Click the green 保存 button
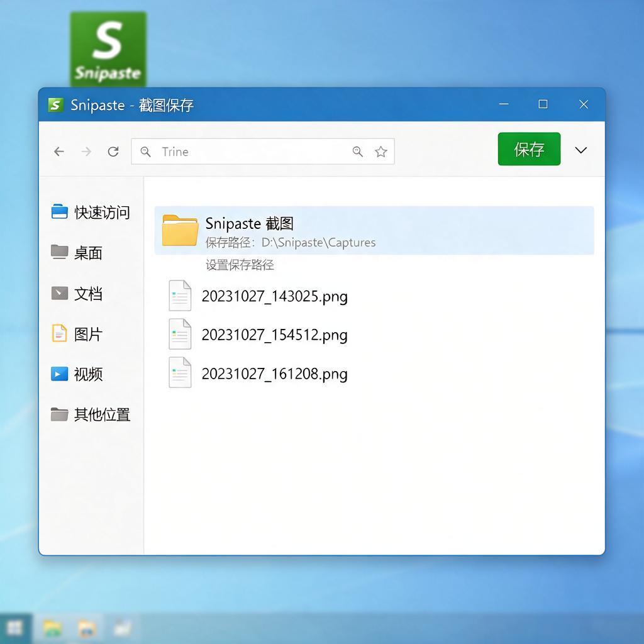Viewport: 644px width, 644px height. tap(529, 149)
